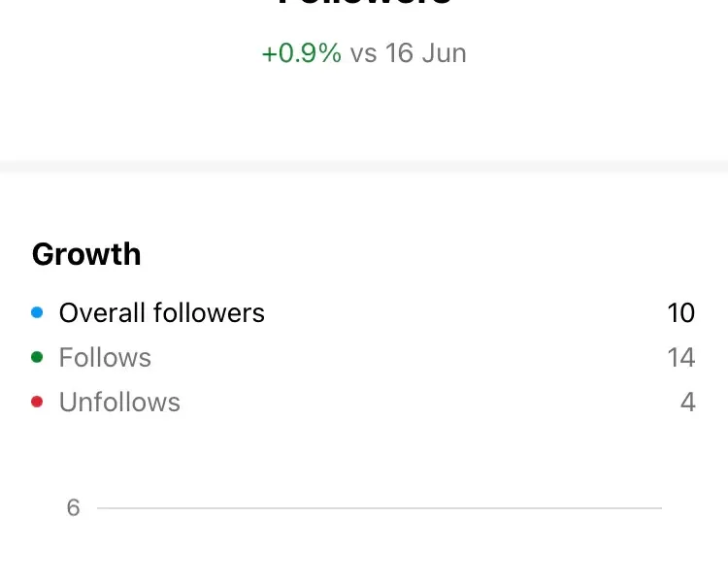Tap the Follows count of 14
Viewport: 728px width, 582px height.
(681, 357)
